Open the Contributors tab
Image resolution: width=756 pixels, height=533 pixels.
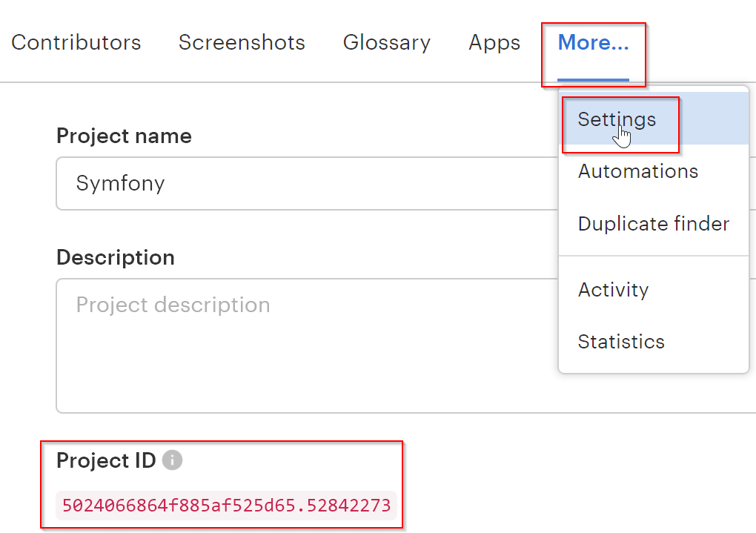coord(76,43)
